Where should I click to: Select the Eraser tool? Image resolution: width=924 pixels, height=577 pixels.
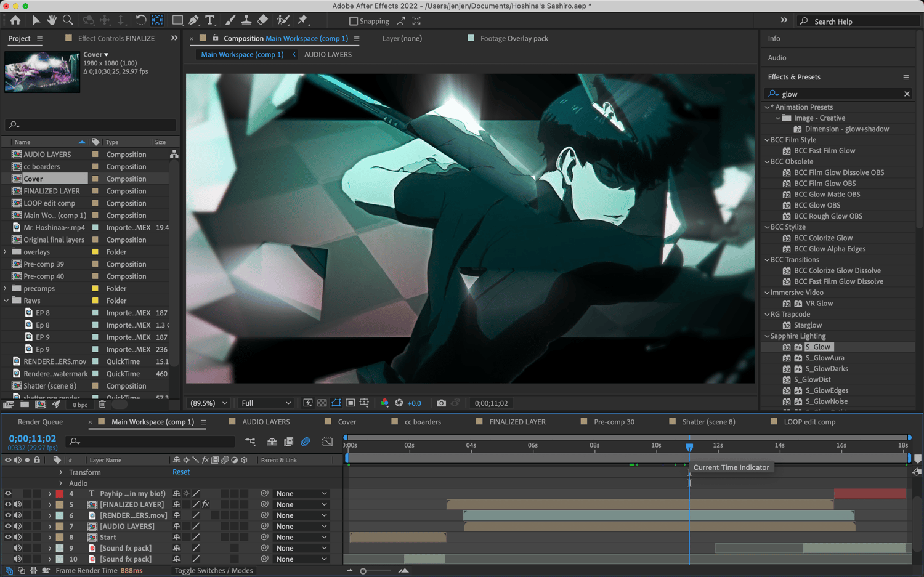262,21
